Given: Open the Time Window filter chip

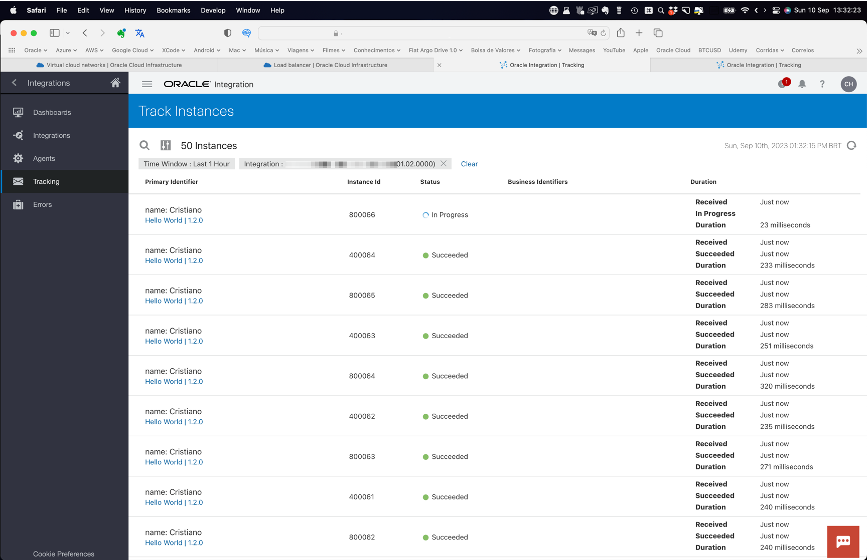Looking at the screenshot, I should 186,164.
